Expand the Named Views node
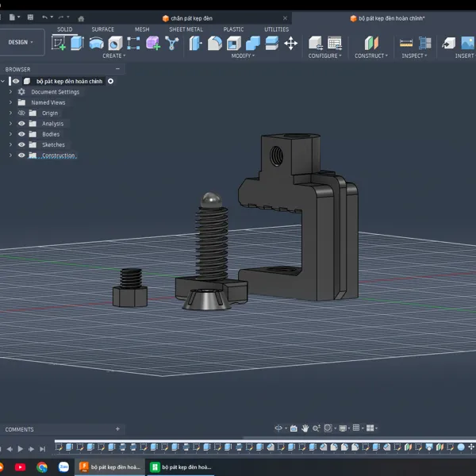Image resolution: width=476 pixels, height=476 pixels. [x=10, y=102]
